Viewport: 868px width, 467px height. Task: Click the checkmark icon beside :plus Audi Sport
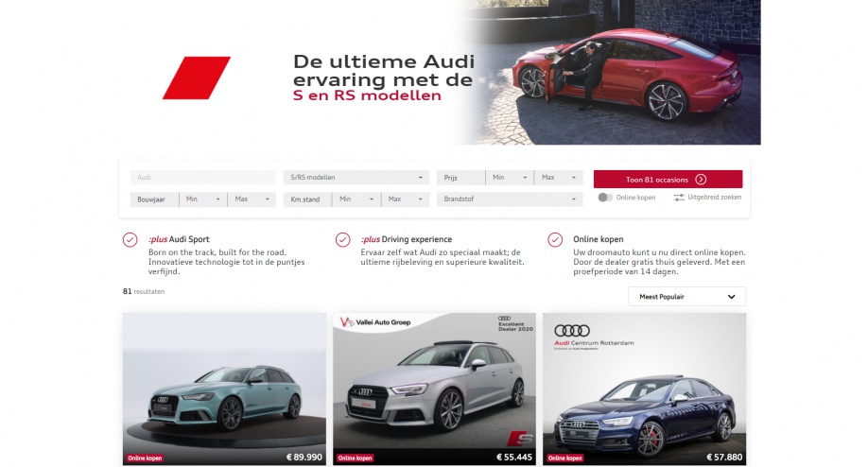130,239
